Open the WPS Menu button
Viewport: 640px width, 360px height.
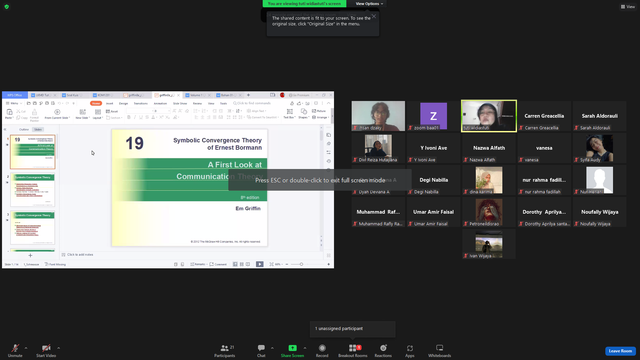[x=14, y=103]
